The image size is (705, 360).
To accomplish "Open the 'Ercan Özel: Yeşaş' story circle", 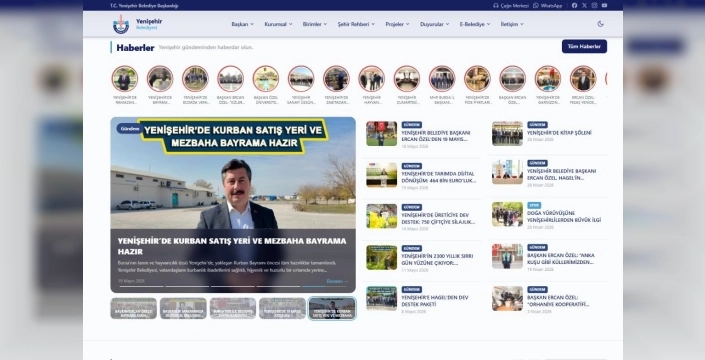I will tap(583, 79).
